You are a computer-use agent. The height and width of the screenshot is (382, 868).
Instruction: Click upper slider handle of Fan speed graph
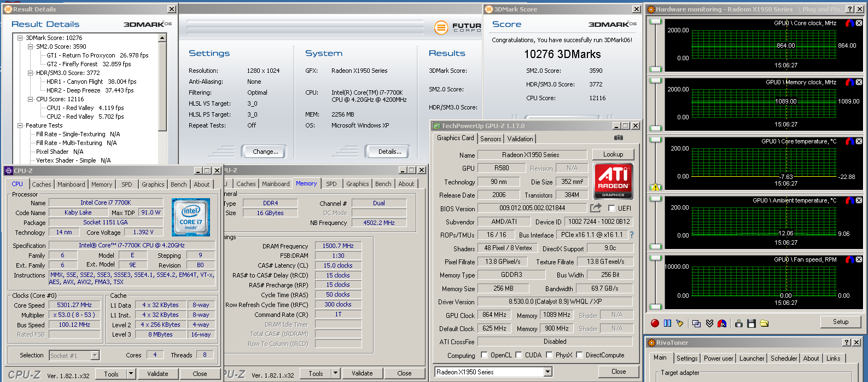tap(655, 258)
